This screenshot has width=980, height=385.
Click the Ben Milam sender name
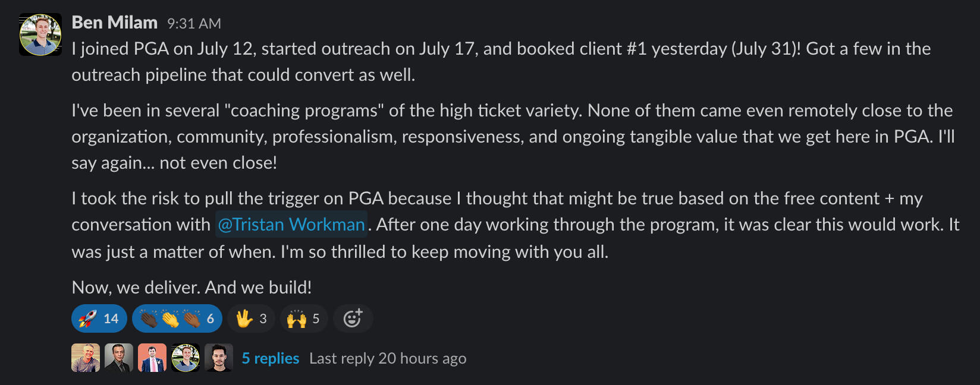(x=114, y=23)
